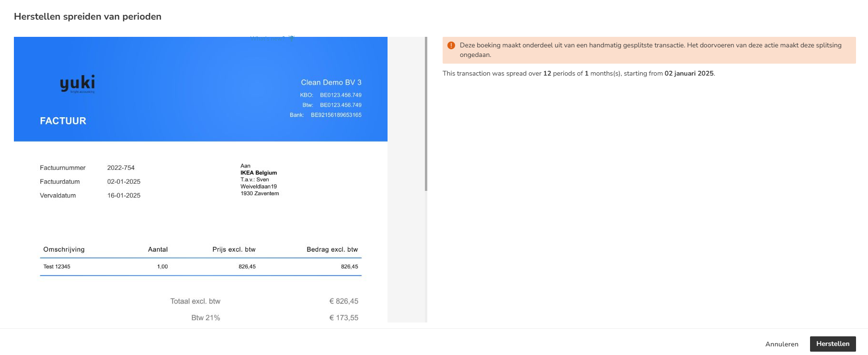Click the Factuurdatum value 02-01-2025
868x355 pixels.
pyautogui.click(x=124, y=182)
